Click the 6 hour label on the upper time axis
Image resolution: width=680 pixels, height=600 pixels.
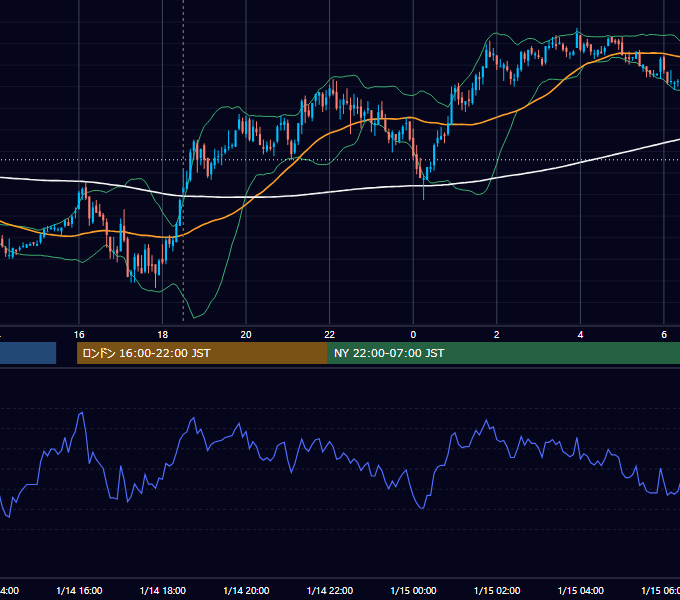pos(664,335)
